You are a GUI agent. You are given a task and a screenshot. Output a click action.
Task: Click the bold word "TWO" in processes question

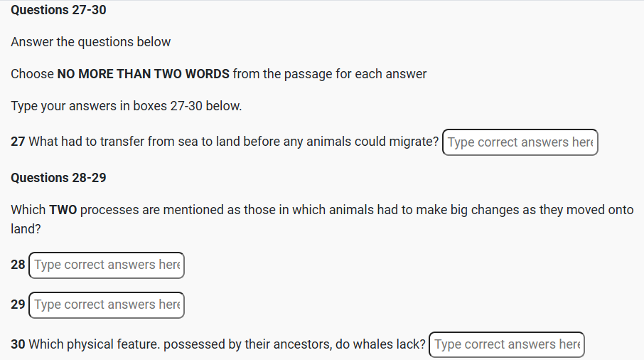62,211
